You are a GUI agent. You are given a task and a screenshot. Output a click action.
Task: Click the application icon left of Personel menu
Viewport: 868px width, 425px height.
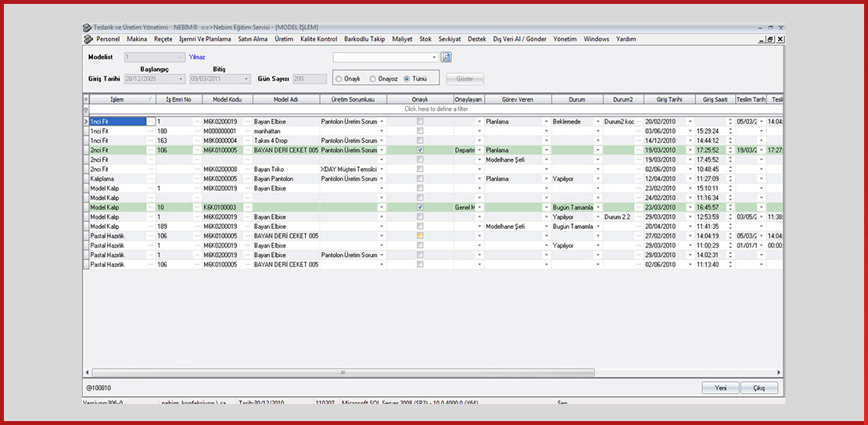point(88,39)
